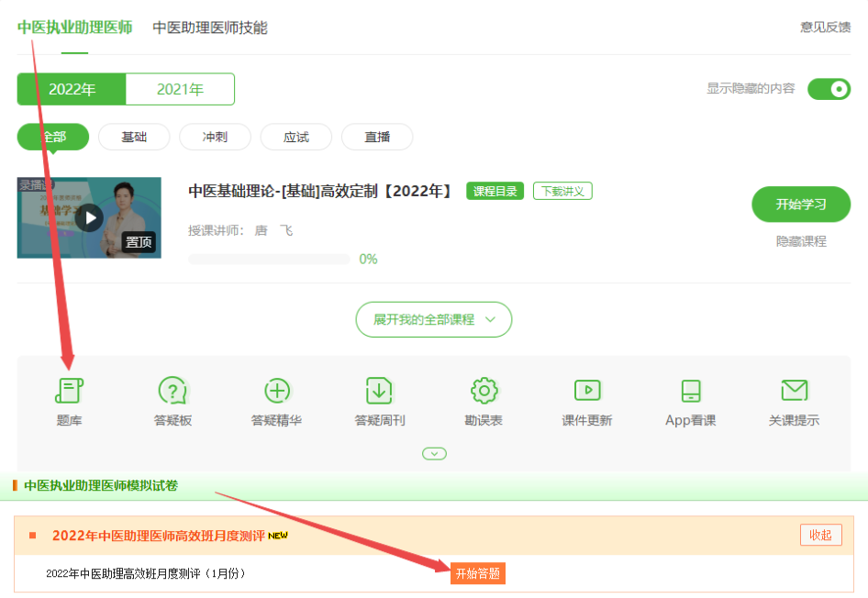Expand 展开我的全部课程 course list
Screen dimensions: 868x598
tap(433, 319)
